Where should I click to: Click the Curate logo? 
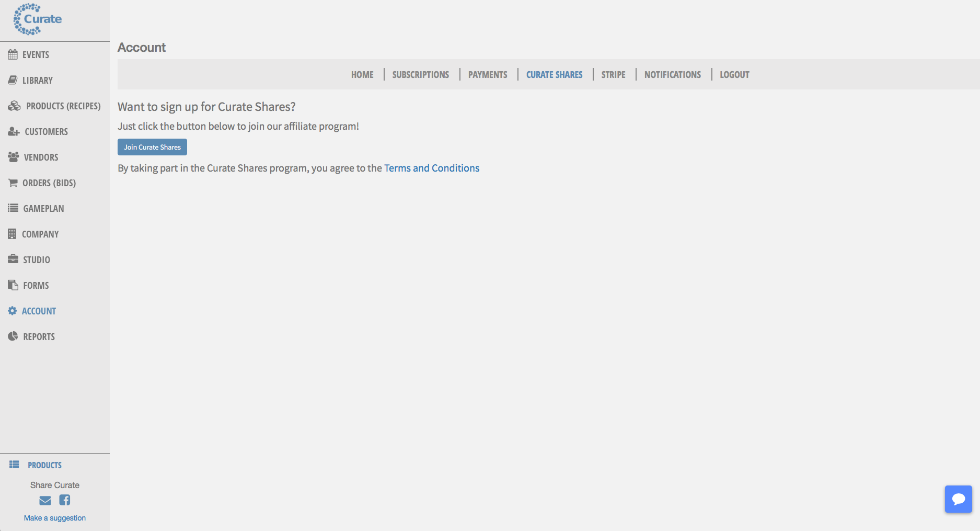pyautogui.click(x=37, y=19)
